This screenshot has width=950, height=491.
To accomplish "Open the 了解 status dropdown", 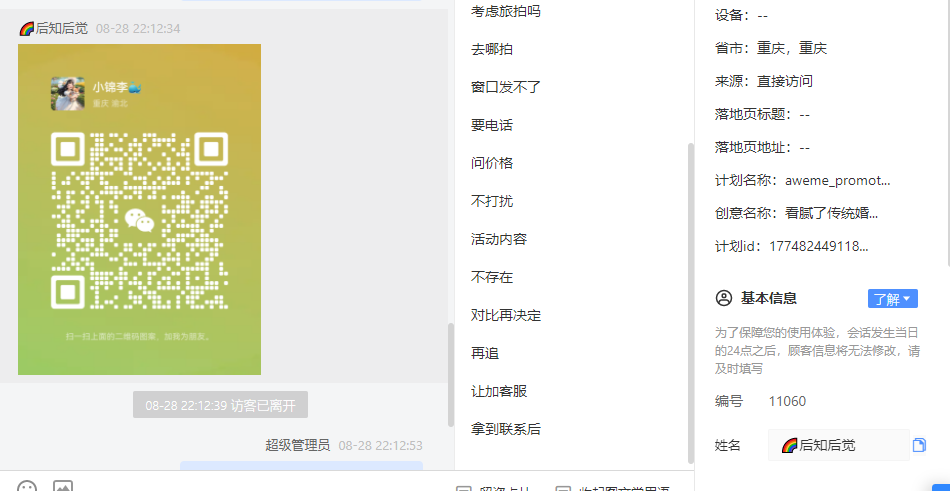I will pyautogui.click(x=892, y=299).
